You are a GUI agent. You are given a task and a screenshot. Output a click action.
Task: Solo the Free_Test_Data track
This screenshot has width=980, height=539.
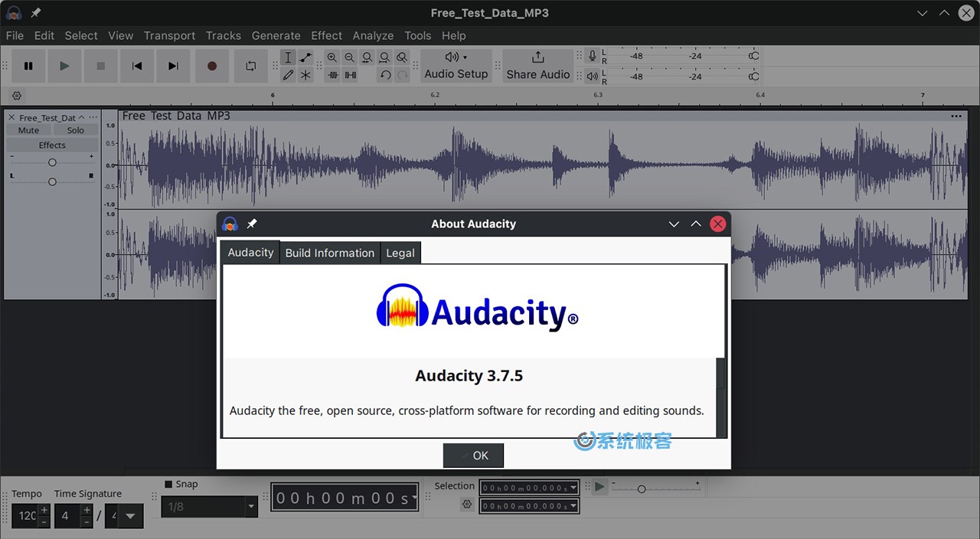coord(75,130)
